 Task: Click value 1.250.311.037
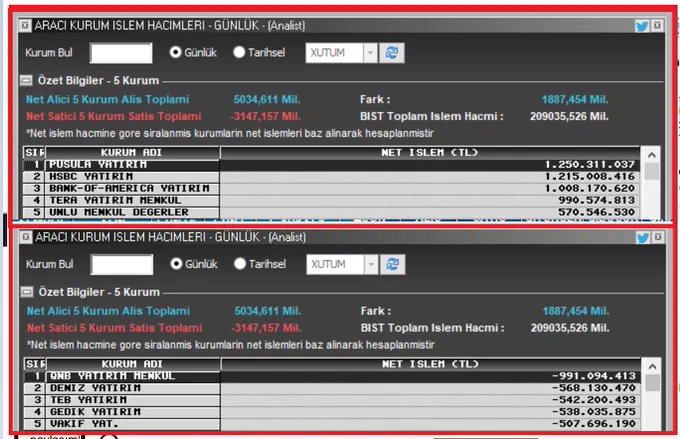pos(590,165)
